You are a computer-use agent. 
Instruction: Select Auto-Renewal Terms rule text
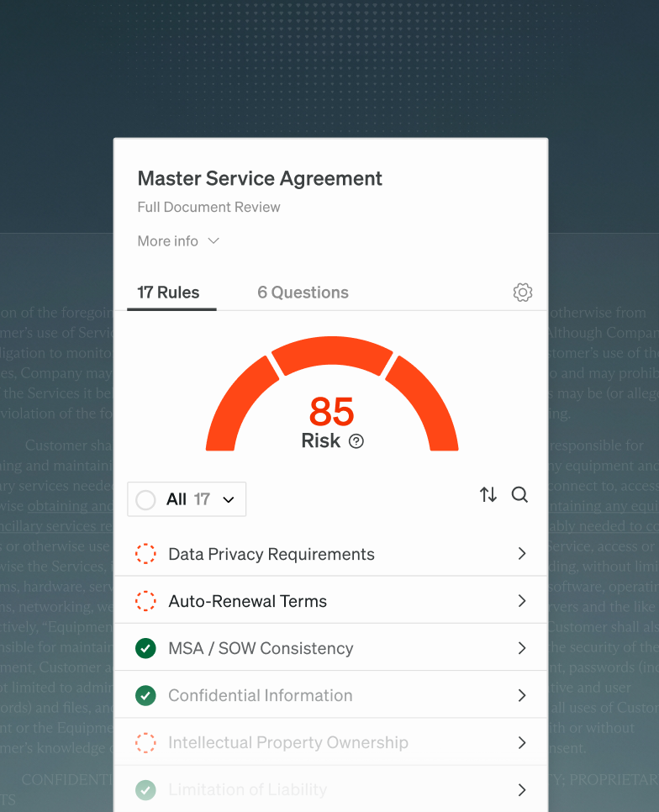click(x=247, y=601)
